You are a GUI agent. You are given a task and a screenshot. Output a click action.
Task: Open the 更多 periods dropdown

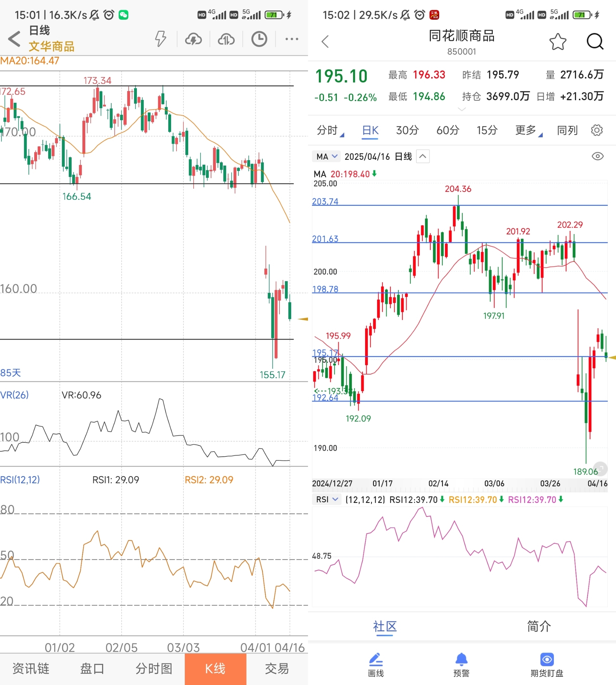[529, 130]
